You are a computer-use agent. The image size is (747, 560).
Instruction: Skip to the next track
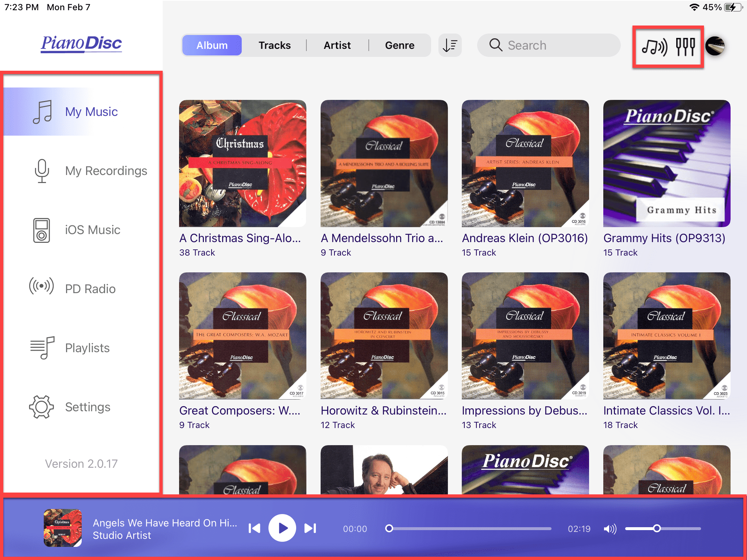(x=310, y=528)
